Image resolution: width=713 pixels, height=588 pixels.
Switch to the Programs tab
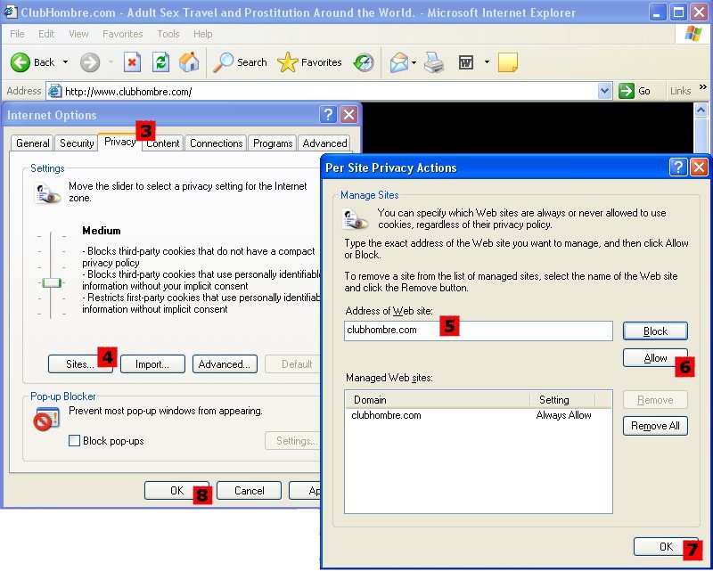[x=273, y=143]
